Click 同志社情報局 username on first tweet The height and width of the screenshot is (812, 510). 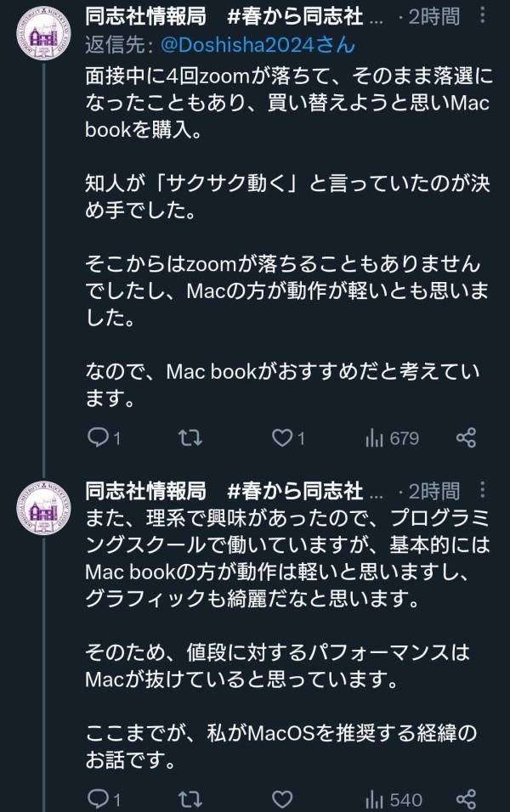coord(145,16)
